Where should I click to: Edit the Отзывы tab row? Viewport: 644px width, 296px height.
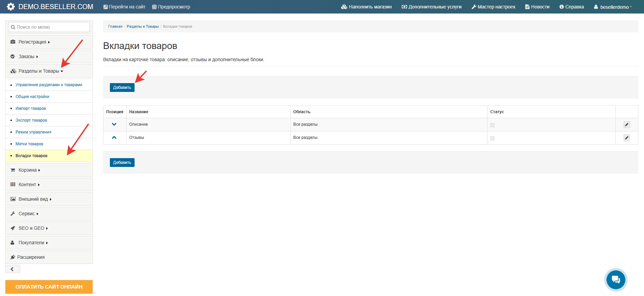point(627,138)
